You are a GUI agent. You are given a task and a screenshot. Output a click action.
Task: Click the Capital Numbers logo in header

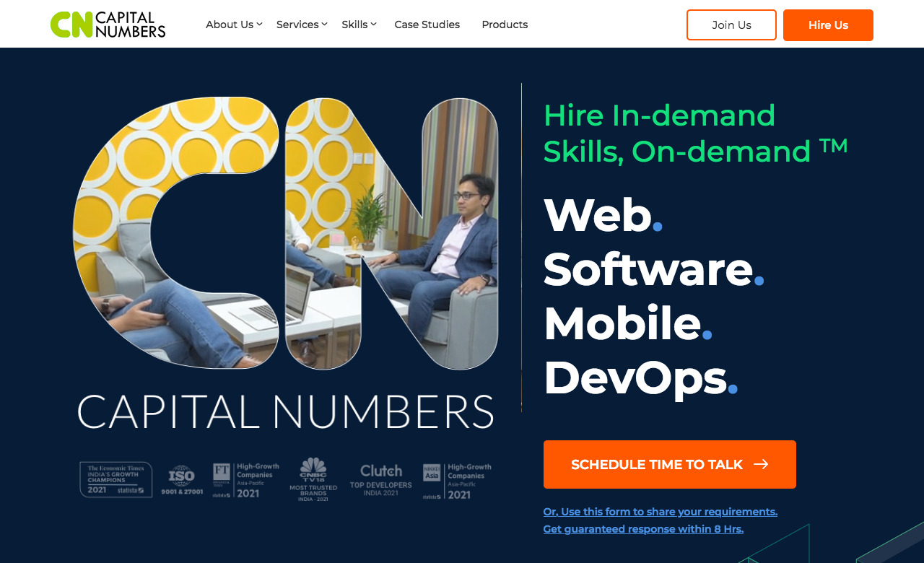coord(108,25)
